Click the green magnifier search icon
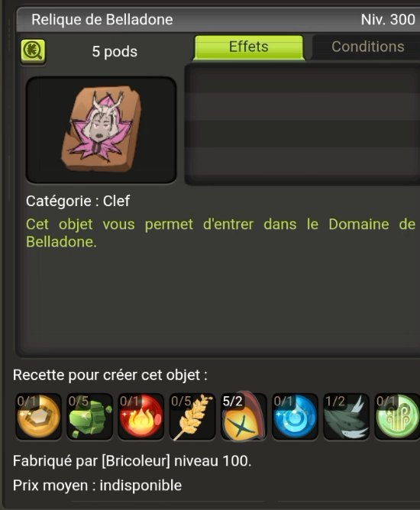The height and width of the screenshot is (510, 420). (33, 51)
